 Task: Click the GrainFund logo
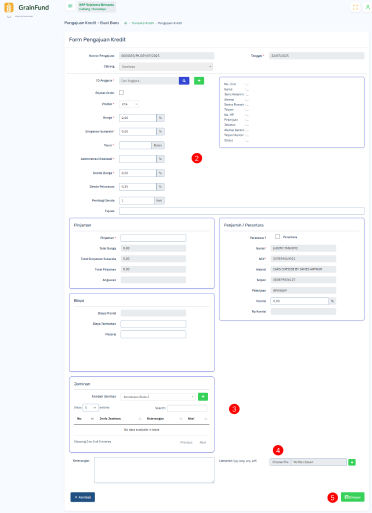pos(27,7)
